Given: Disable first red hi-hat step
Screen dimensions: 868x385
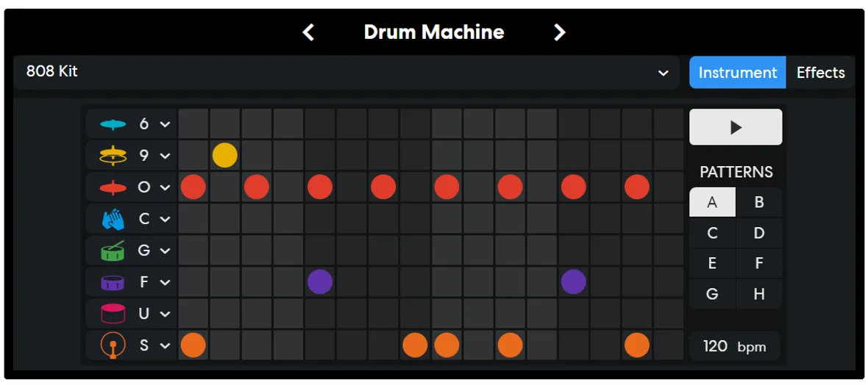Looking at the screenshot, I should coord(193,187).
